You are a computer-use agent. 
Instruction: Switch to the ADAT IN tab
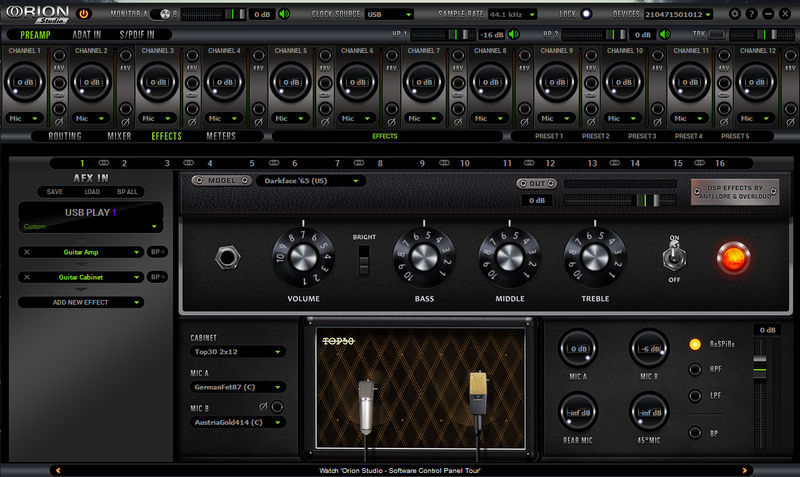point(87,35)
